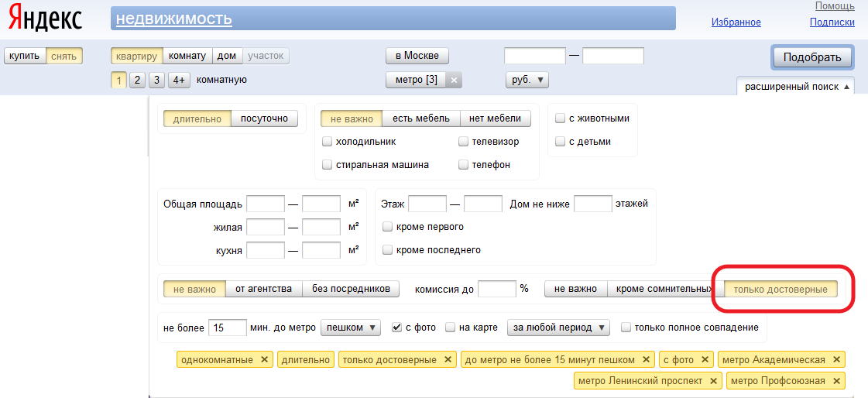
Task: Click the комиссия до percent input field
Action: pyautogui.click(x=496, y=289)
